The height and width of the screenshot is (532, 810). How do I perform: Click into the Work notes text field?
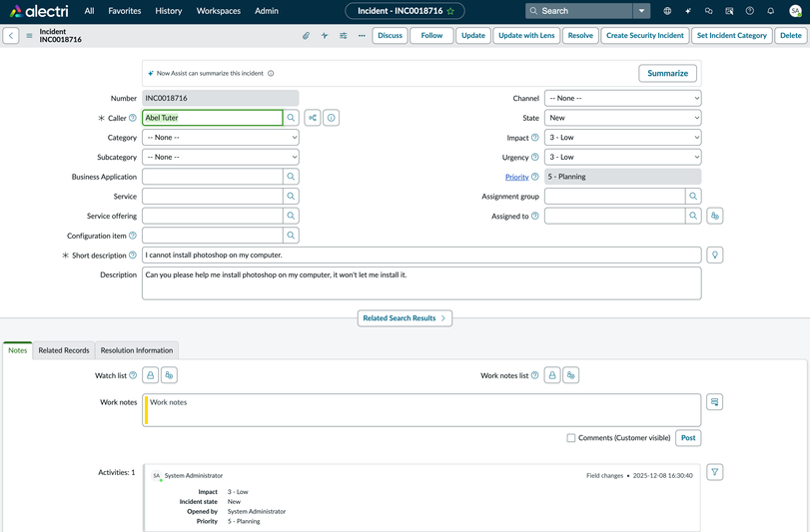pyautogui.click(x=421, y=409)
